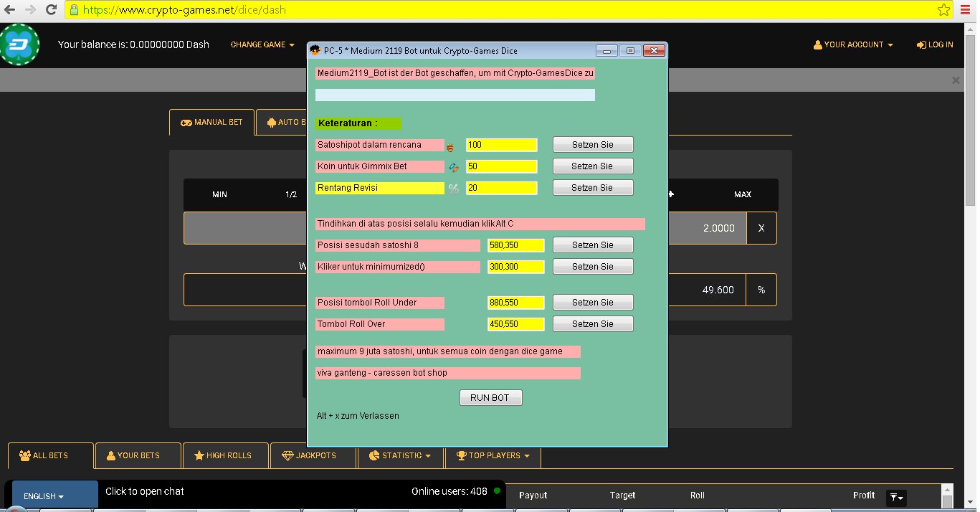
Task: Click Setzen Sie for Posisi sesudah satoshi 8
Action: [x=593, y=245]
